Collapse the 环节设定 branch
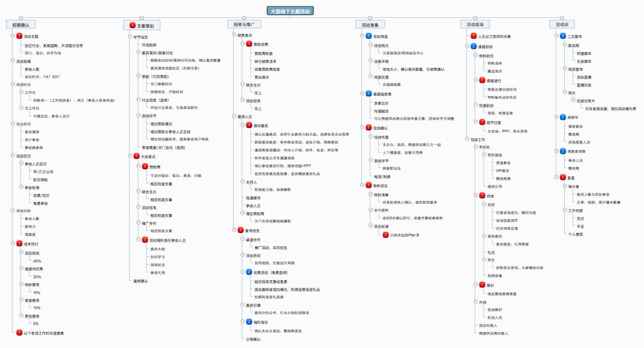 click(129, 36)
